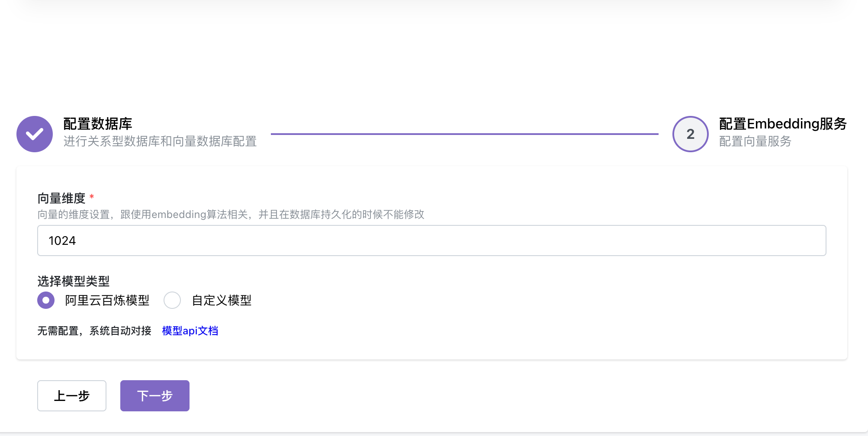Select the 自定义模型 radio button
Viewport: 868px width, 436px height.
click(x=172, y=300)
